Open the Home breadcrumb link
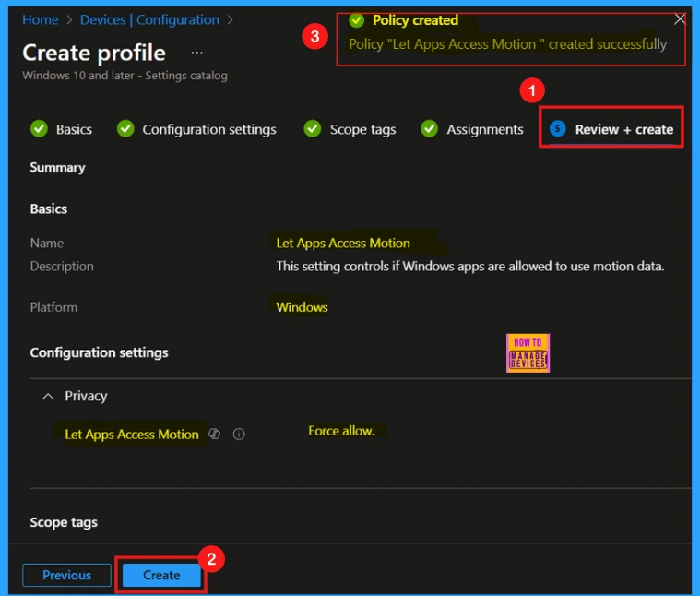The image size is (700, 596). (x=41, y=19)
